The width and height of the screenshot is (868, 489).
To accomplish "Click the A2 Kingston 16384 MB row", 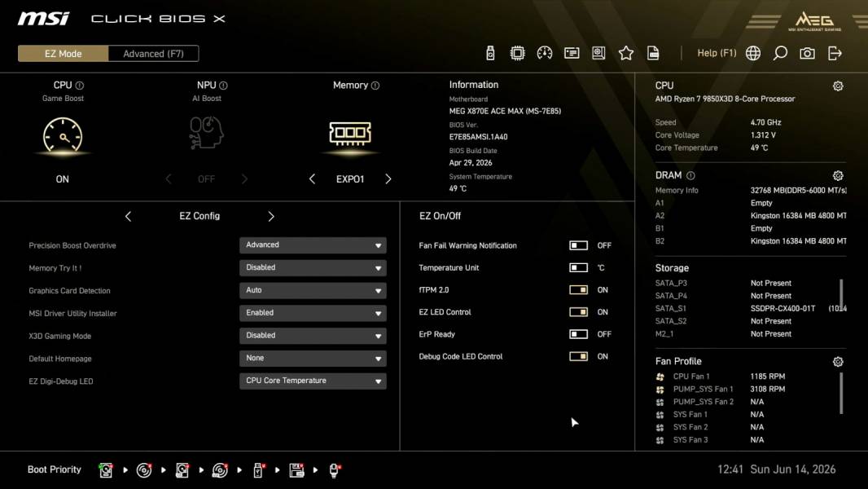I will (x=751, y=216).
